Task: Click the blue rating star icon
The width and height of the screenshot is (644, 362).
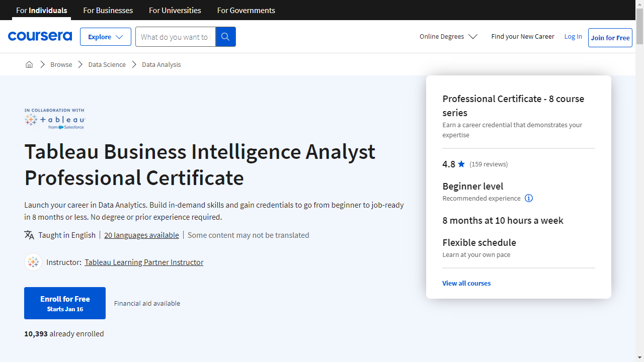Action: [461, 164]
